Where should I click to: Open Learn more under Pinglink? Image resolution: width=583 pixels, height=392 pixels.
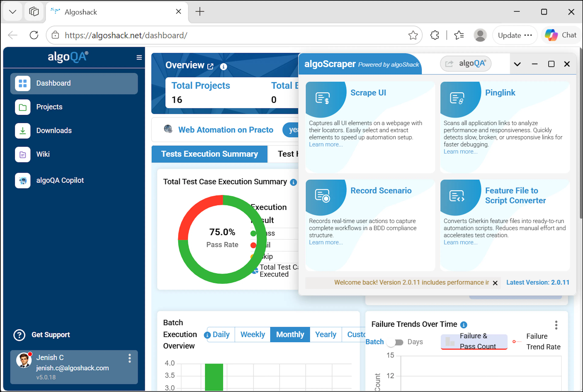(460, 151)
